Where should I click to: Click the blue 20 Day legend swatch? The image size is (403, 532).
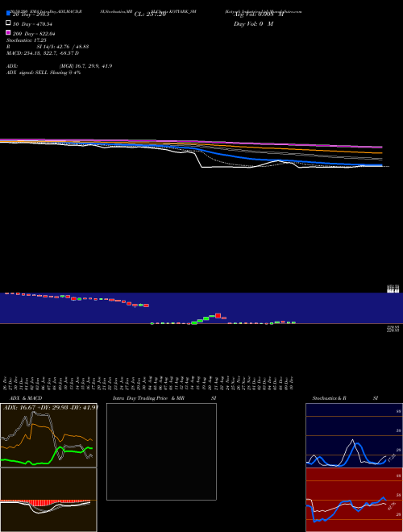point(8,14)
